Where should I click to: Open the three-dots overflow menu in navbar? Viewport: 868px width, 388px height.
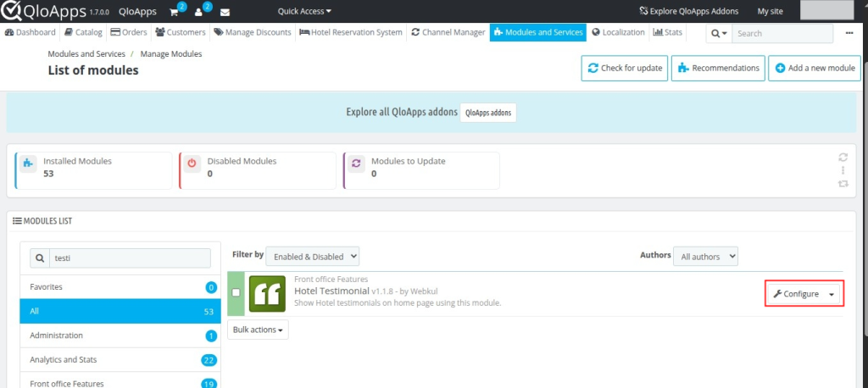pyautogui.click(x=849, y=33)
